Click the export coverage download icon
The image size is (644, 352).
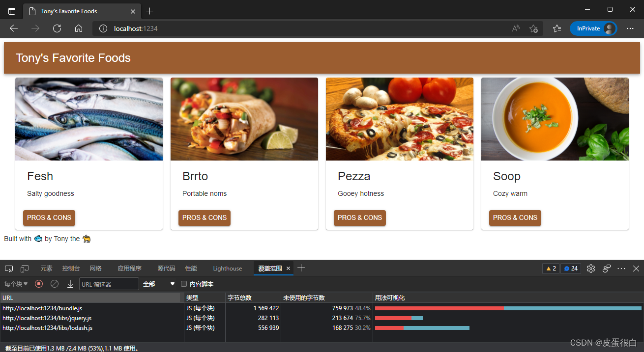pyautogui.click(x=70, y=284)
